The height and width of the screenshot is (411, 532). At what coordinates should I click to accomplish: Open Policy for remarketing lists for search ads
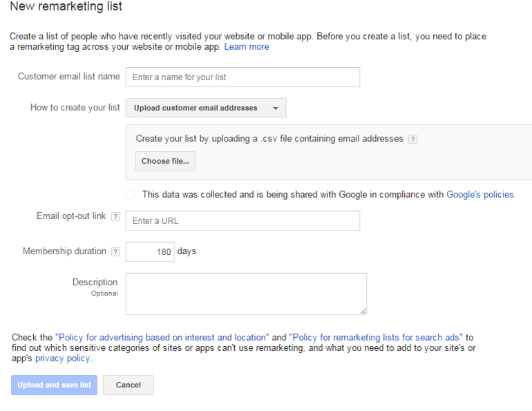point(376,338)
